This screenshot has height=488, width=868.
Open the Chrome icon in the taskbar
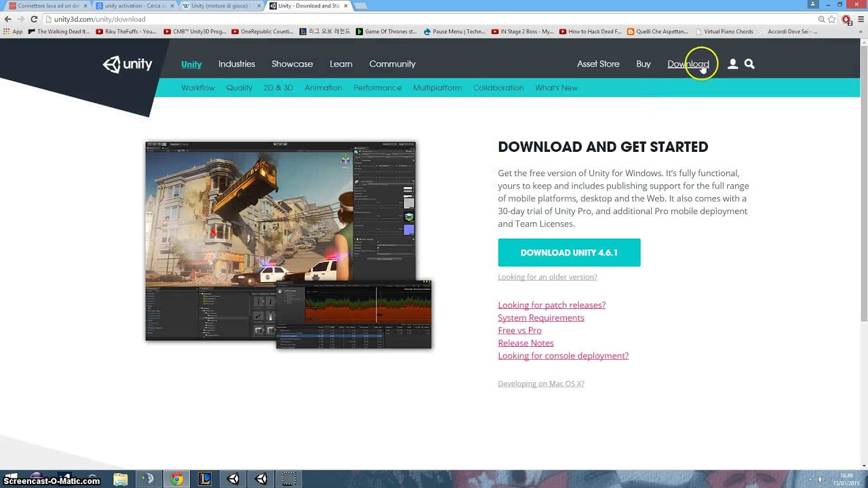(x=176, y=479)
